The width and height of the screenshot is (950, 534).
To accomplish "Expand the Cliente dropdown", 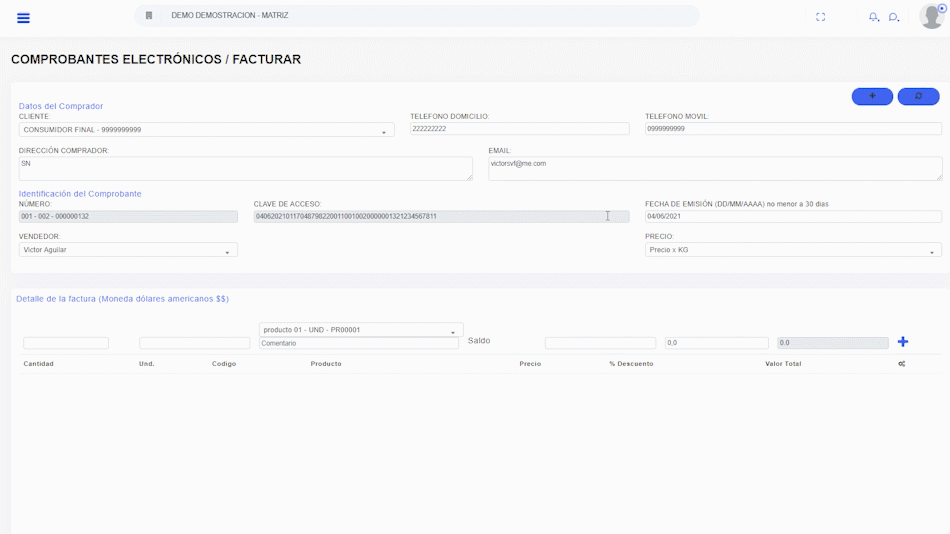I will [206, 130].
